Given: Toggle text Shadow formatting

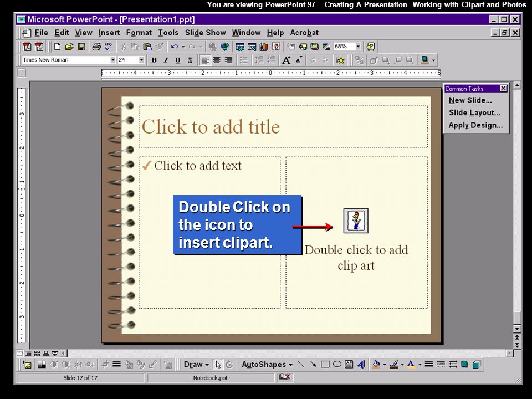Looking at the screenshot, I should tap(190, 60).
